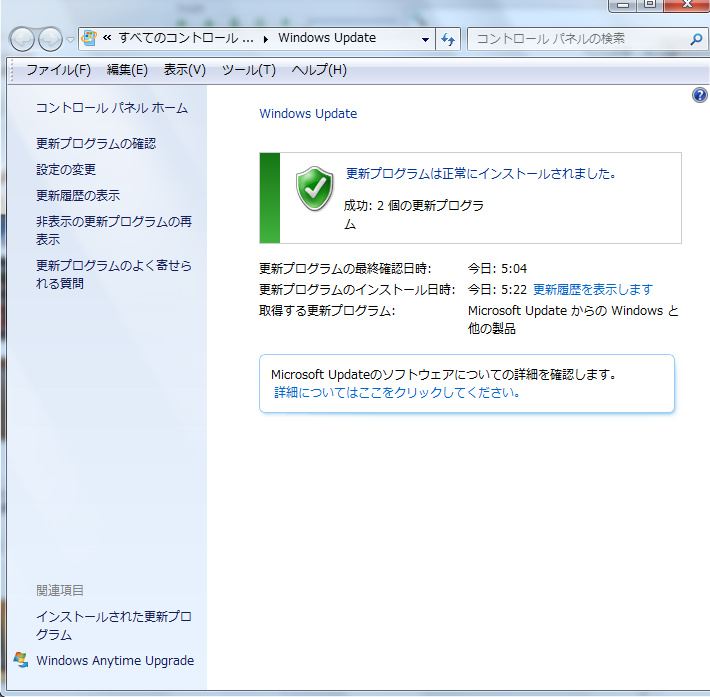Click the Windows Update page heading
The width and height of the screenshot is (710, 697).
pyautogui.click(x=308, y=114)
